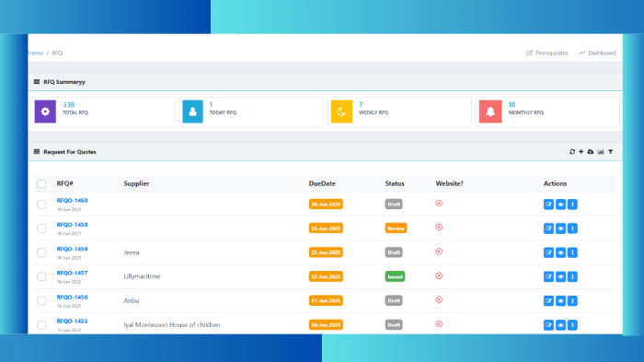View RFQO-1457 with eye icon

[560, 277]
